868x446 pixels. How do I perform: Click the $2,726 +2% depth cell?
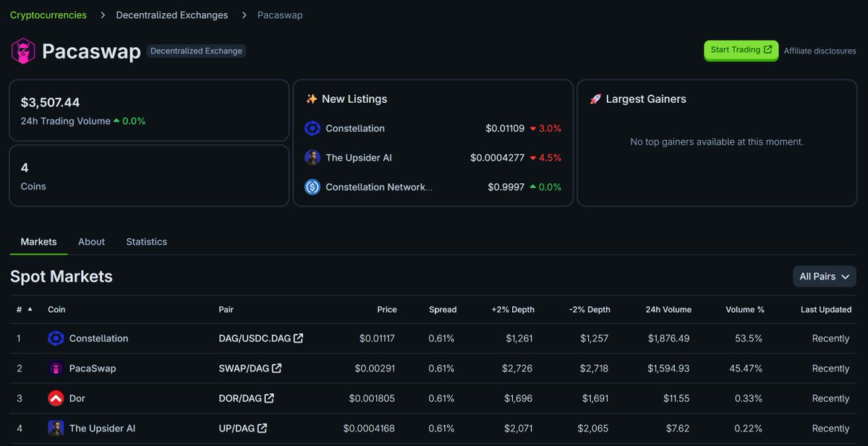coord(517,369)
